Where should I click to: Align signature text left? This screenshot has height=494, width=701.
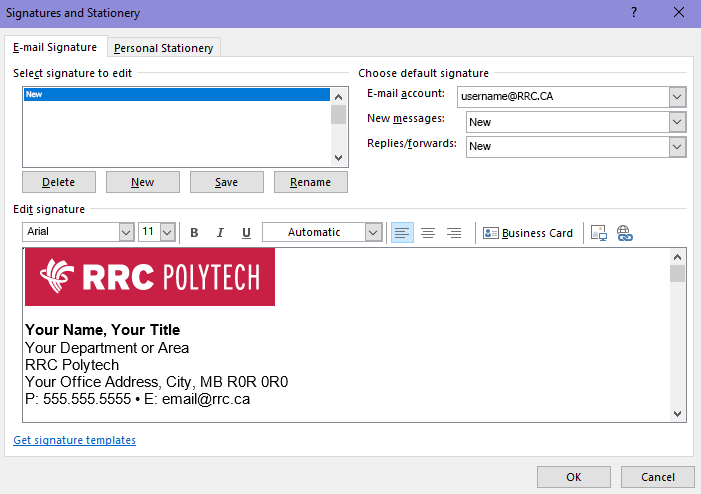click(x=402, y=233)
